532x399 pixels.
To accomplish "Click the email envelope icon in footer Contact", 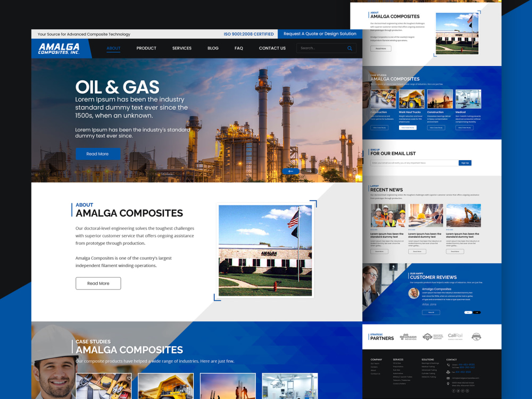I will 448,378.
